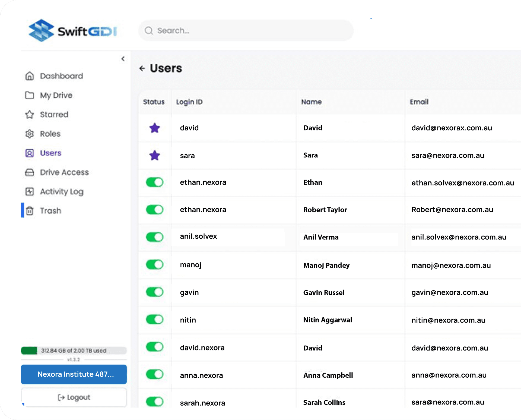Click the storage usage progress bar
Screen dimensions: 521x420
pyautogui.click(x=74, y=350)
